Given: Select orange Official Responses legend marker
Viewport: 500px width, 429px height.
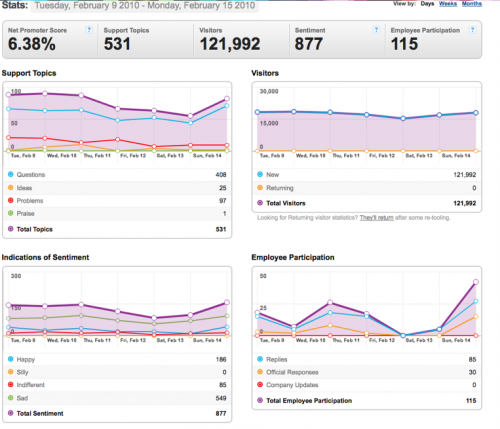Looking at the screenshot, I should click(260, 372).
